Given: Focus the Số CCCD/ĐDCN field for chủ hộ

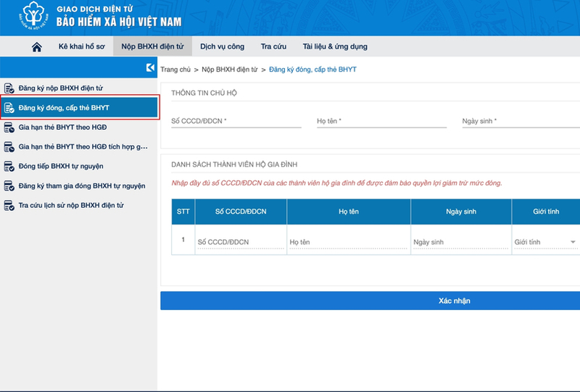Looking at the screenshot, I should coord(236,121).
